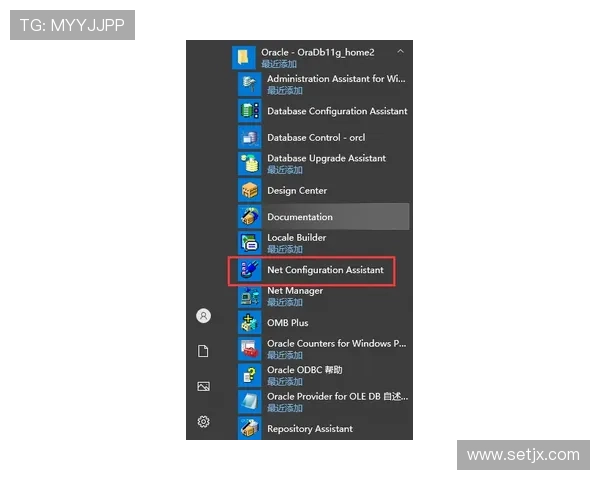Click the Repository Assistant label
Screen dimensions: 600x480
point(310,429)
